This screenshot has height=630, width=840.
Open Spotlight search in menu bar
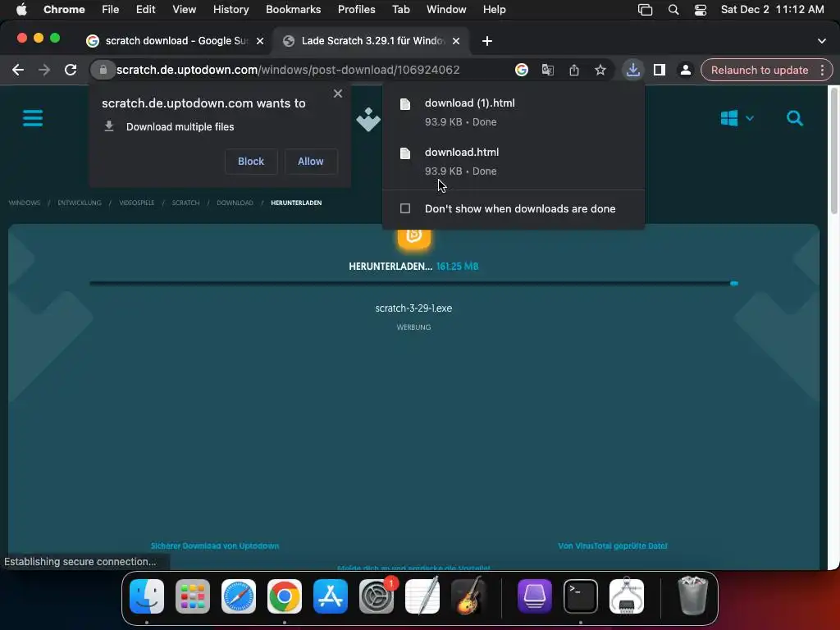(x=673, y=10)
